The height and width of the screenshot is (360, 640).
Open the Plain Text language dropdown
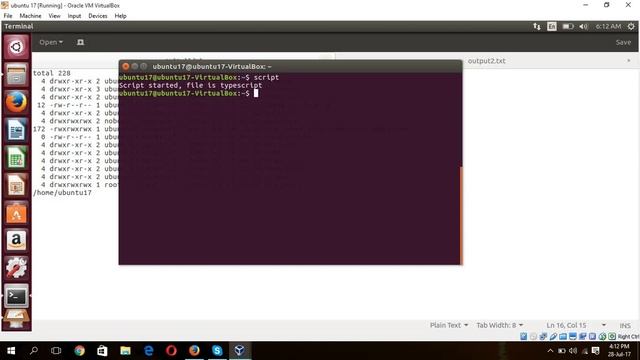(x=449, y=325)
